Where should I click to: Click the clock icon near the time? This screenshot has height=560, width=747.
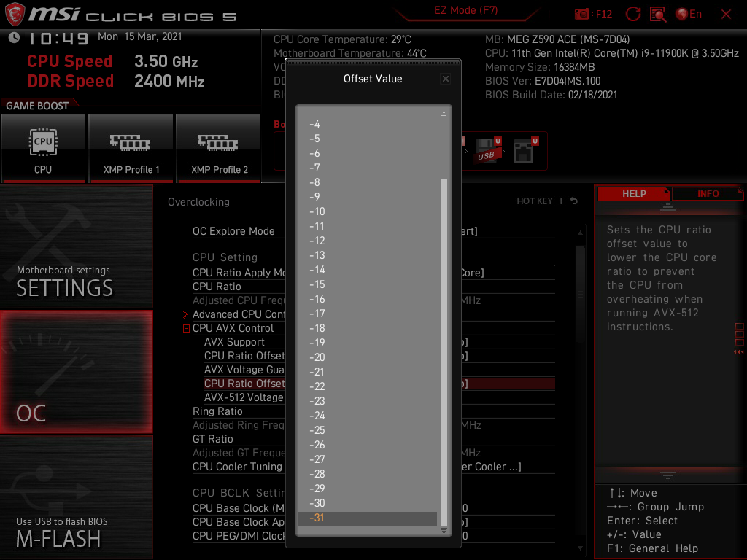[15, 38]
